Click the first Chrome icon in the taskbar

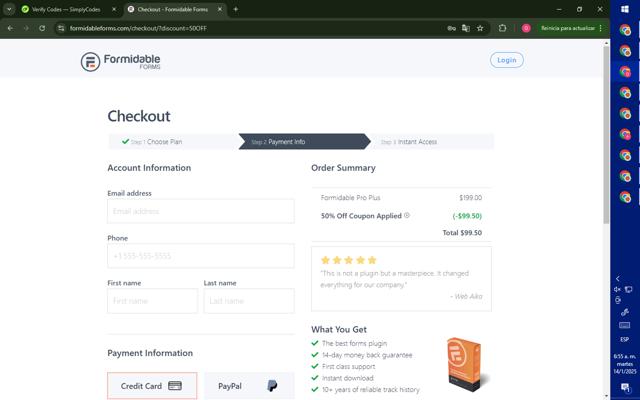[x=625, y=30]
